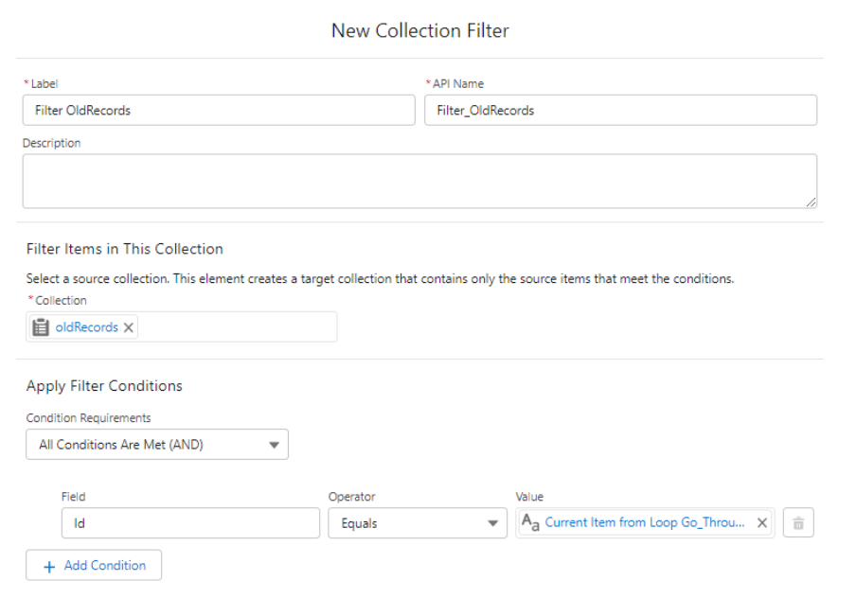The height and width of the screenshot is (616, 856).
Task: Clear the Current Item from Loop value
Action: point(762,523)
